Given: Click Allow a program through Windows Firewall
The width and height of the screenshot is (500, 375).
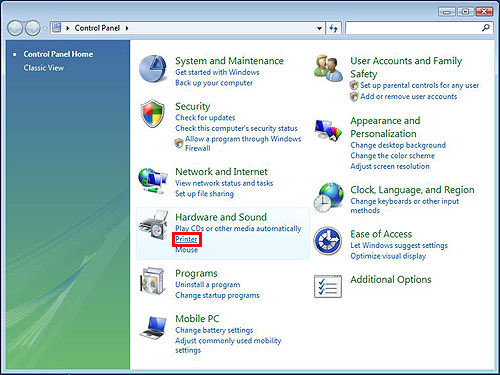Looking at the screenshot, I should point(243,143).
